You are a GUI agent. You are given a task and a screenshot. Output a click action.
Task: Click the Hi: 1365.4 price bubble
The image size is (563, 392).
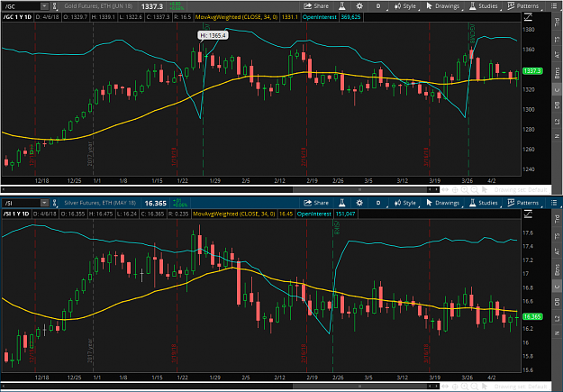tap(213, 35)
